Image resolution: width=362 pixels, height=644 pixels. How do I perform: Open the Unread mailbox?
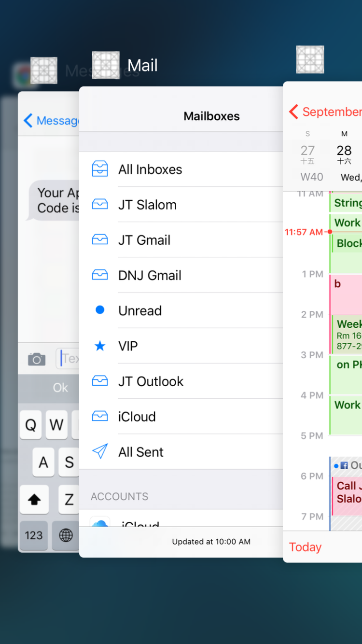tap(181, 310)
